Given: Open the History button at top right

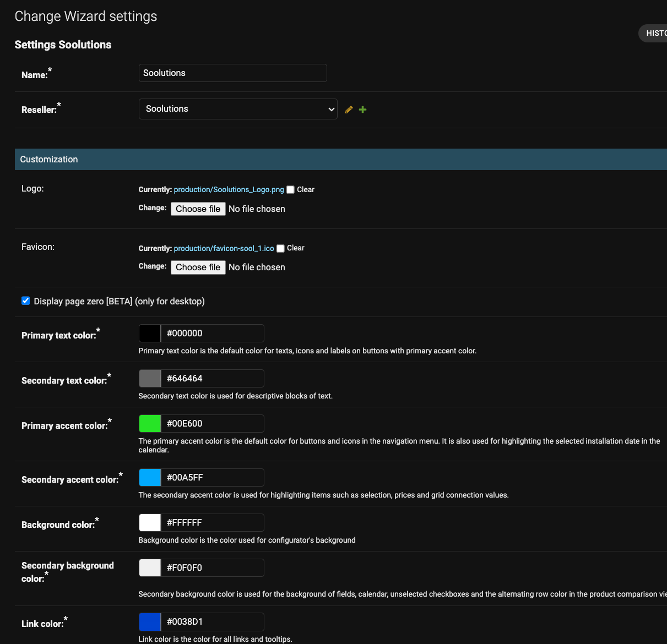Looking at the screenshot, I should [654, 33].
